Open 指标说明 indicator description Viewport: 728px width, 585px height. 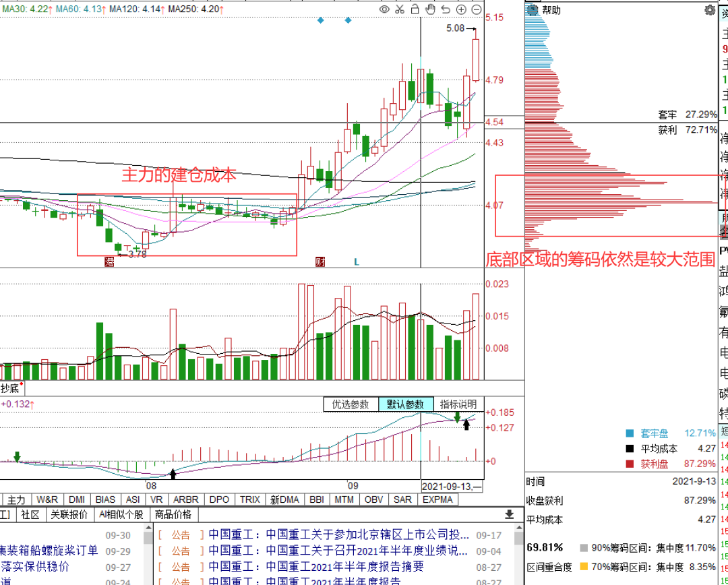pyautogui.click(x=458, y=404)
